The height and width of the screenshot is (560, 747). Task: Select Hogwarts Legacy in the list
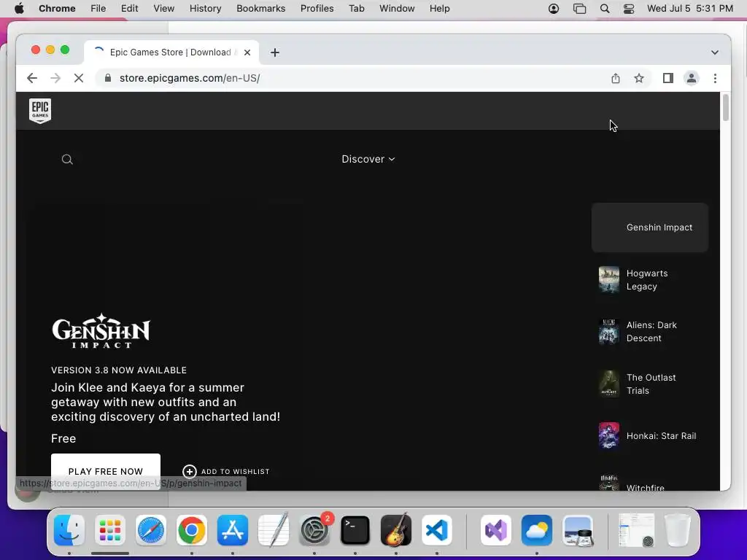(650, 280)
